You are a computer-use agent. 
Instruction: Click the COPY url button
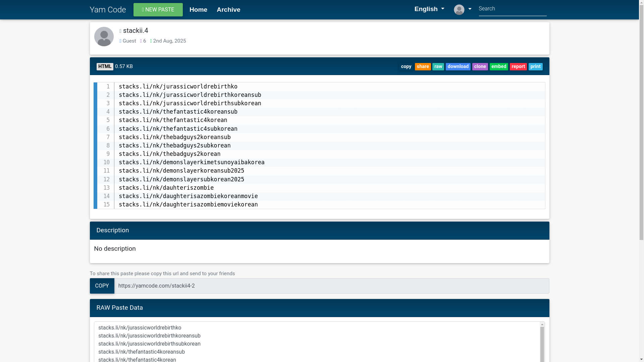point(102,286)
